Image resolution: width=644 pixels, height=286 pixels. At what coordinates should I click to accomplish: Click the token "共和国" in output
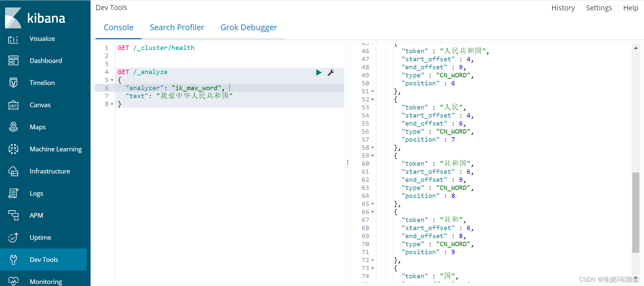tap(455, 163)
